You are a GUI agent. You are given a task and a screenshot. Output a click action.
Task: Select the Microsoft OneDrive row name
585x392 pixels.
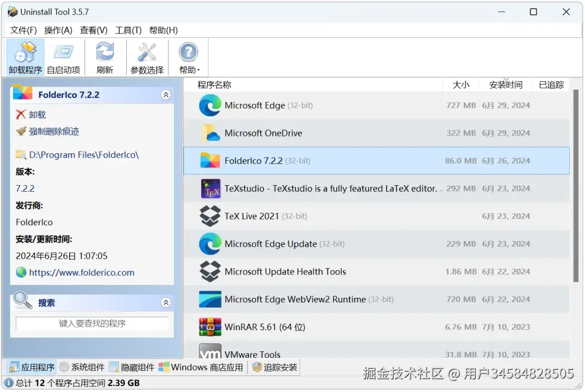coord(263,133)
